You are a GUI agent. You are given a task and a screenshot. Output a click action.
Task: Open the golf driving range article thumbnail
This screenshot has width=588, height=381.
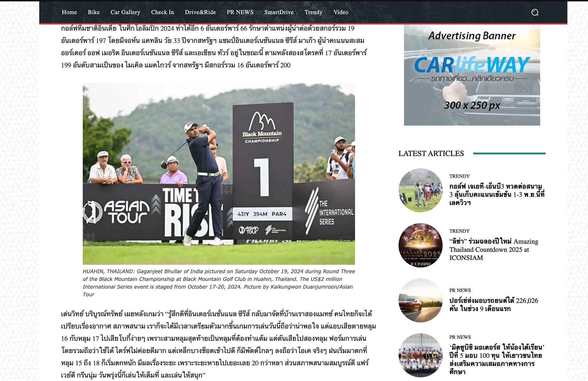[x=420, y=190]
